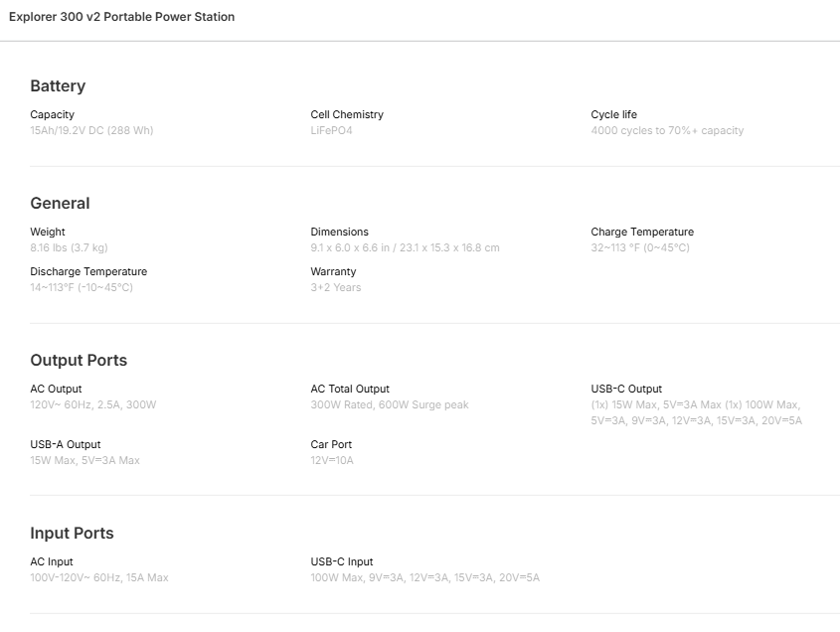Click the Car Port 12V=10A value

pyautogui.click(x=331, y=460)
